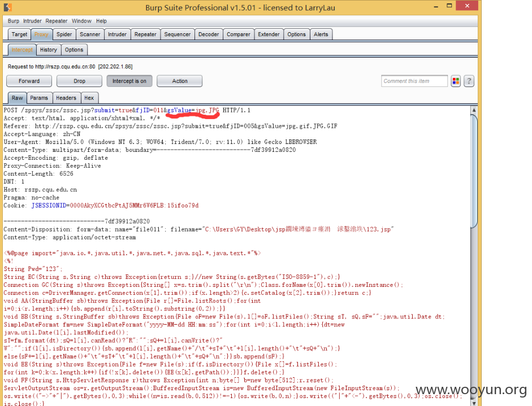The image size is (532, 406).
Task: Click the Burp Suite logo icon in title bar
Action: point(8,7)
